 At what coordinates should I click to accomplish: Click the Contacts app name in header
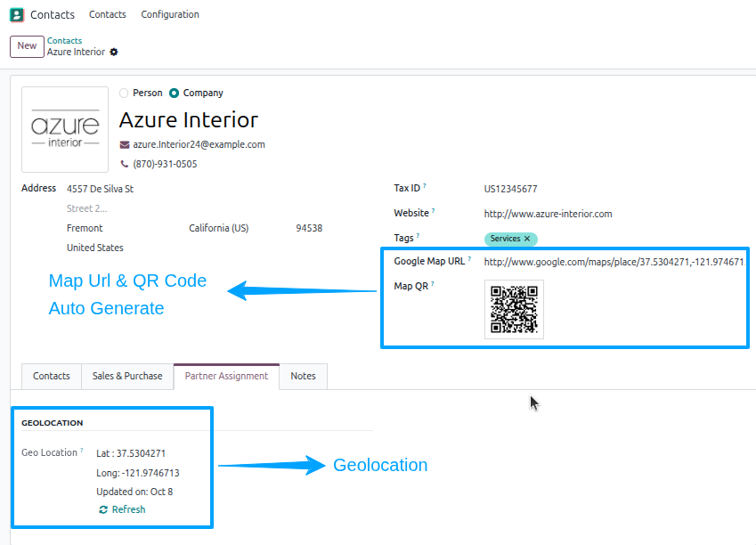[x=53, y=14]
